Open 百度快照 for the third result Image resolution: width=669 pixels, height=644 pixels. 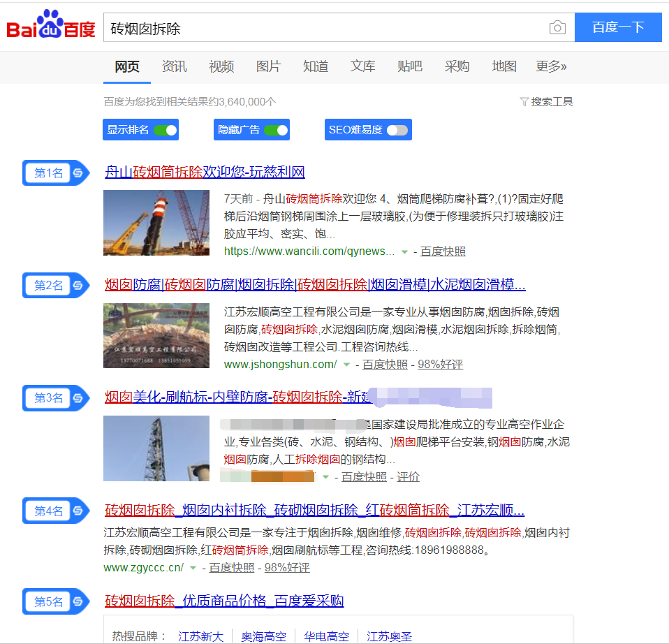(364, 476)
